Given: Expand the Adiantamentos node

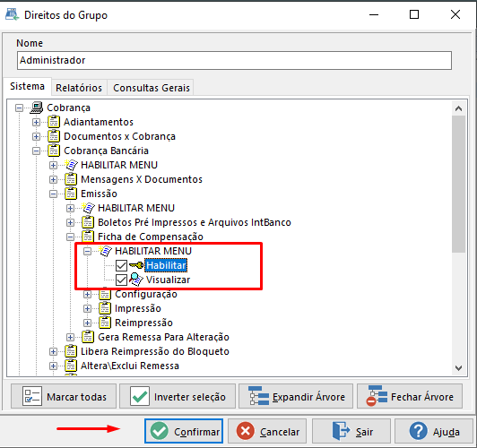Looking at the screenshot, I should point(36,122).
